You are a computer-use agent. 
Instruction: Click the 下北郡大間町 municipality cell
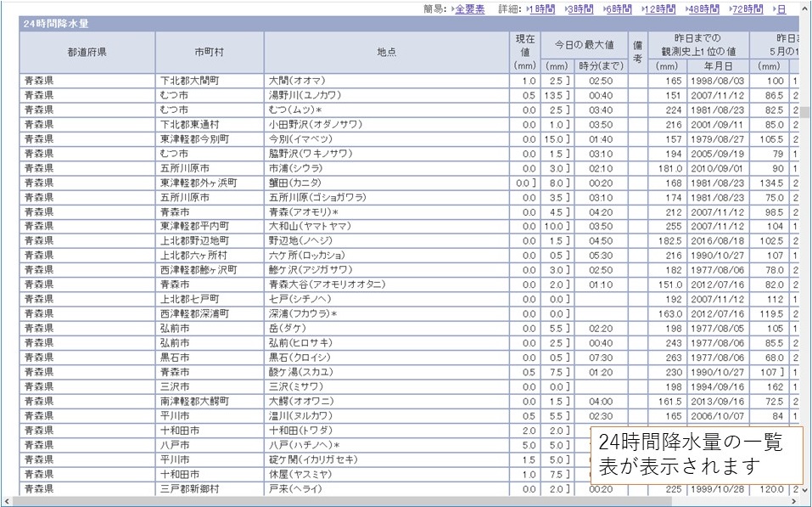coord(210,81)
